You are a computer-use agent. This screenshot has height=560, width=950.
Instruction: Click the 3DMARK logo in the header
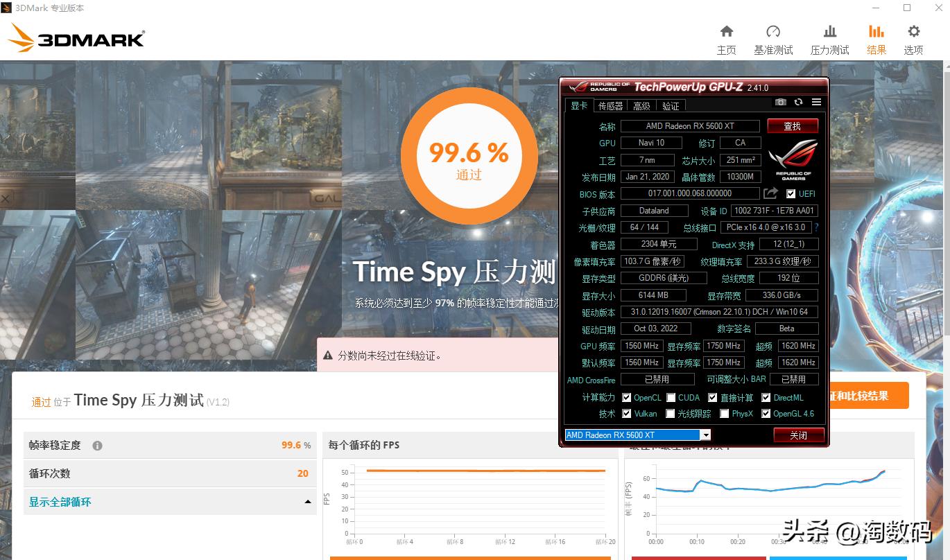coord(76,38)
